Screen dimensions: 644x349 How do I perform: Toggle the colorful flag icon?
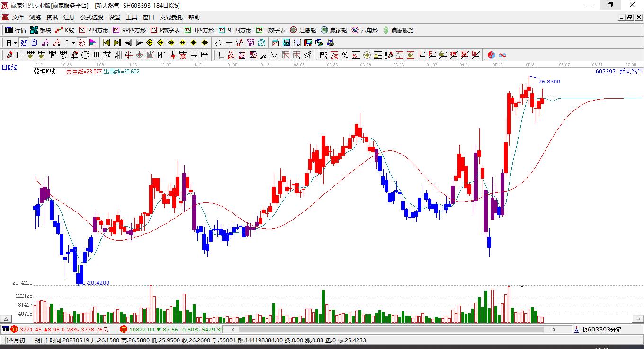(x=93, y=43)
